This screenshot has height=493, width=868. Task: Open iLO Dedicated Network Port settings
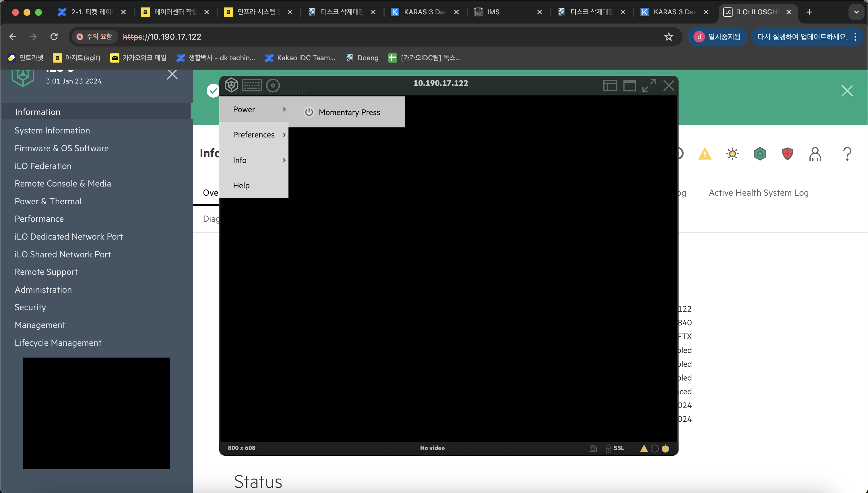point(69,236)
